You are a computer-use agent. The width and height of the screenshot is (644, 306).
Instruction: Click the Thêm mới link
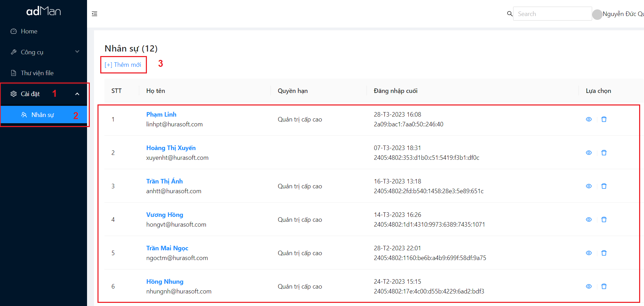[123, 65]
